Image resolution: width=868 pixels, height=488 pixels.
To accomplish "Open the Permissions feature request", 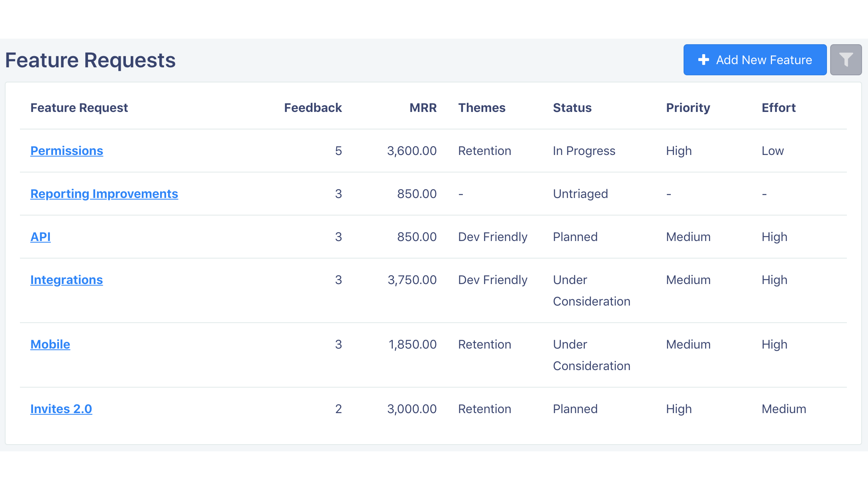I will point(67,151).
